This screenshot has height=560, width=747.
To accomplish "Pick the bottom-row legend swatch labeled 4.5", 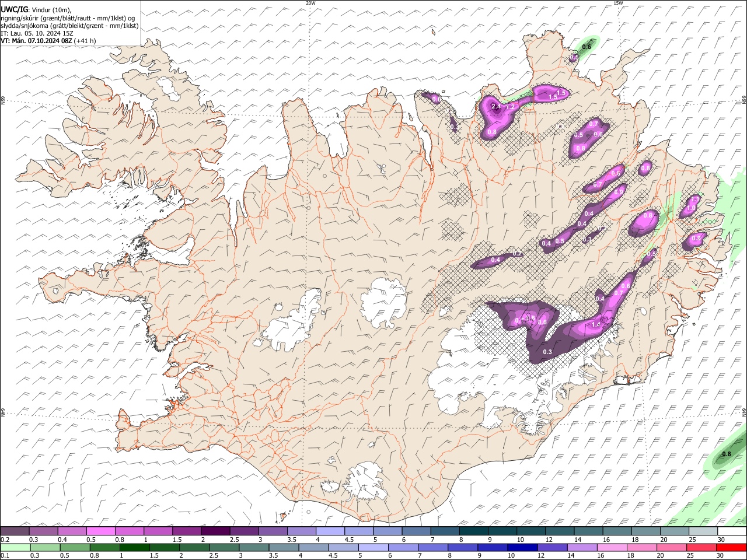I will pyautogui.click(x=343, y=547).
